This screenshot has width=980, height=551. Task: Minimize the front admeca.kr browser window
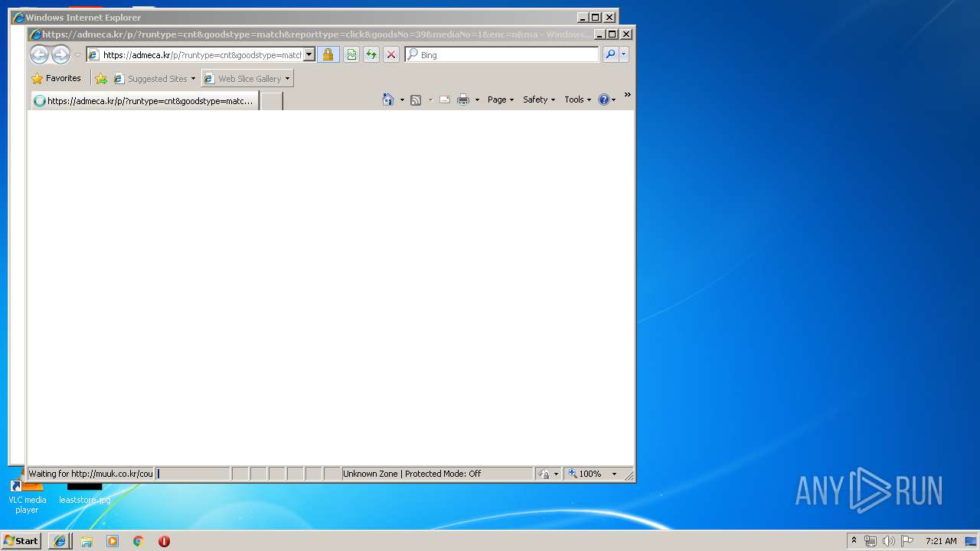pyautogui.click(x=599, y=34)
